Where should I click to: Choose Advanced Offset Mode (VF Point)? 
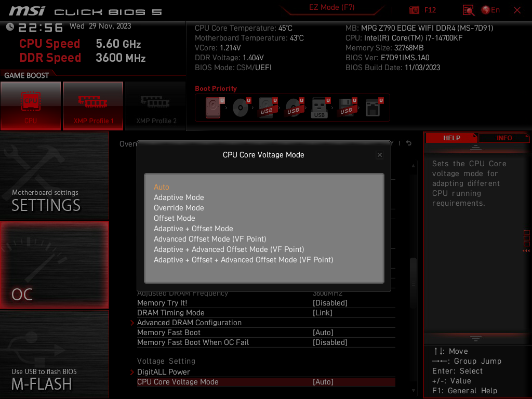click(210, 239)
